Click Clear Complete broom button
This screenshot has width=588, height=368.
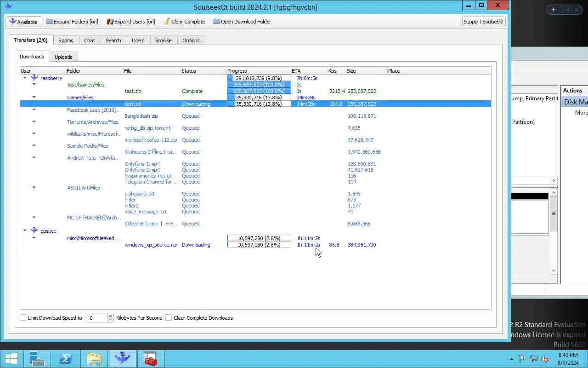point(184,22)
